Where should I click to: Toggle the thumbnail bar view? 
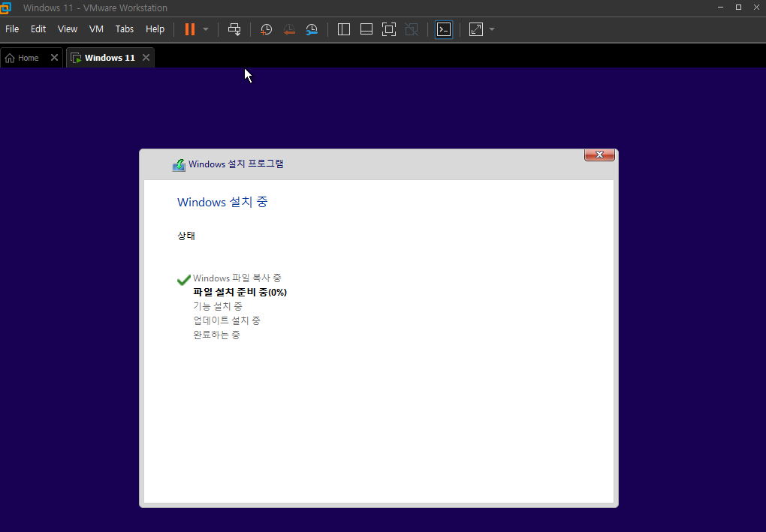366,29
